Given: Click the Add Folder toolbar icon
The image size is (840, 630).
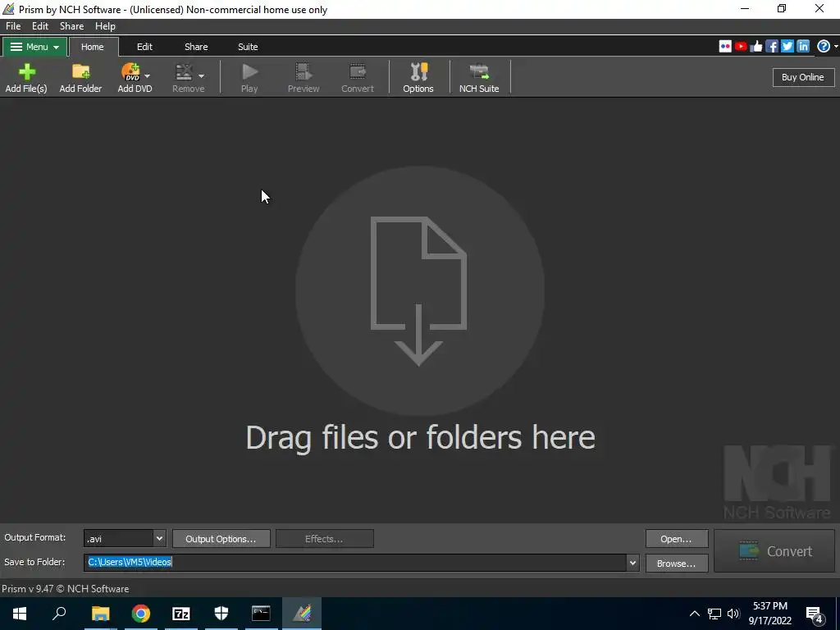Looking at the screenshot, I should click(x=80, y=78).
